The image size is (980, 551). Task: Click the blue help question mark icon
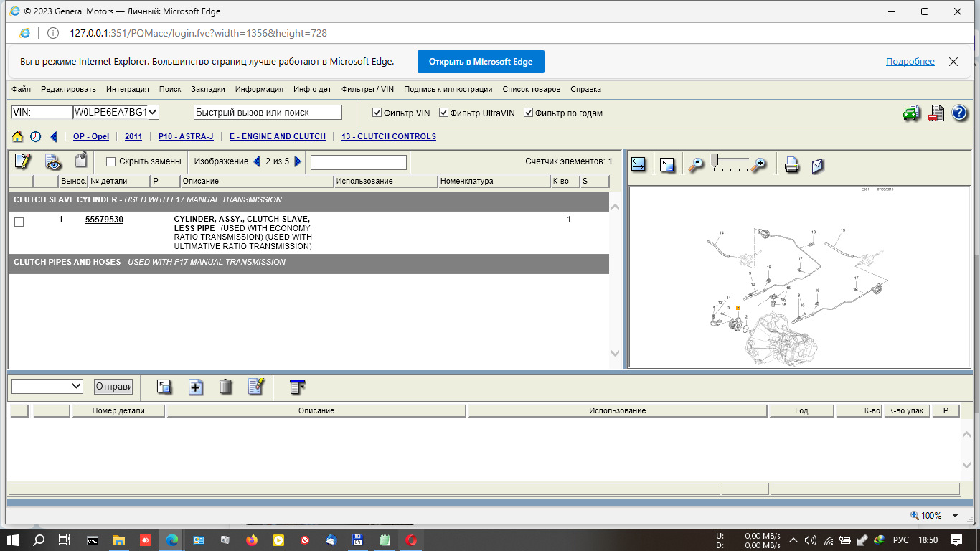(x=959, y=113)
